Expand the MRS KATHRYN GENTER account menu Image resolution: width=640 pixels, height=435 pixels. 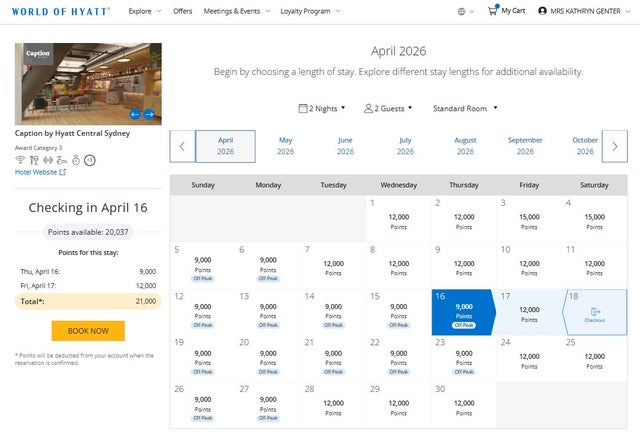point(584,11)
